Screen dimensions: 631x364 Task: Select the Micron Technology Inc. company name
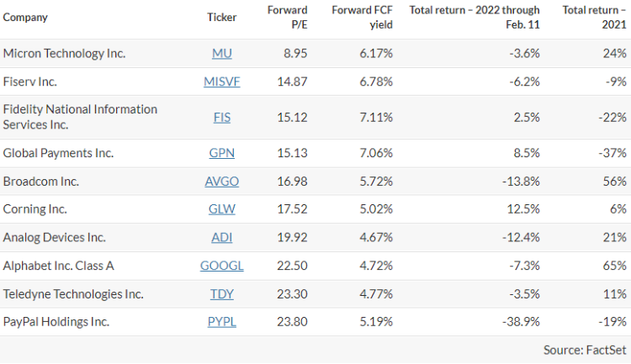(64, 53)
